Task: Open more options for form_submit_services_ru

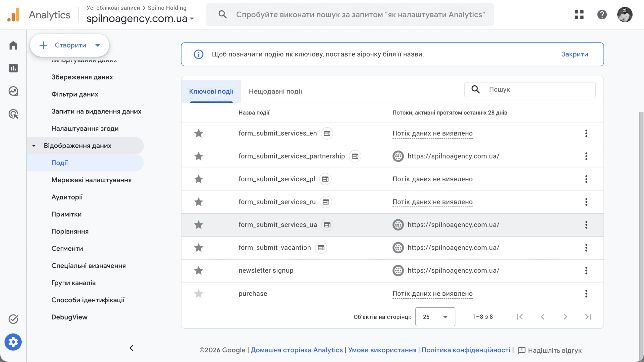Action: tap(586, 202)
